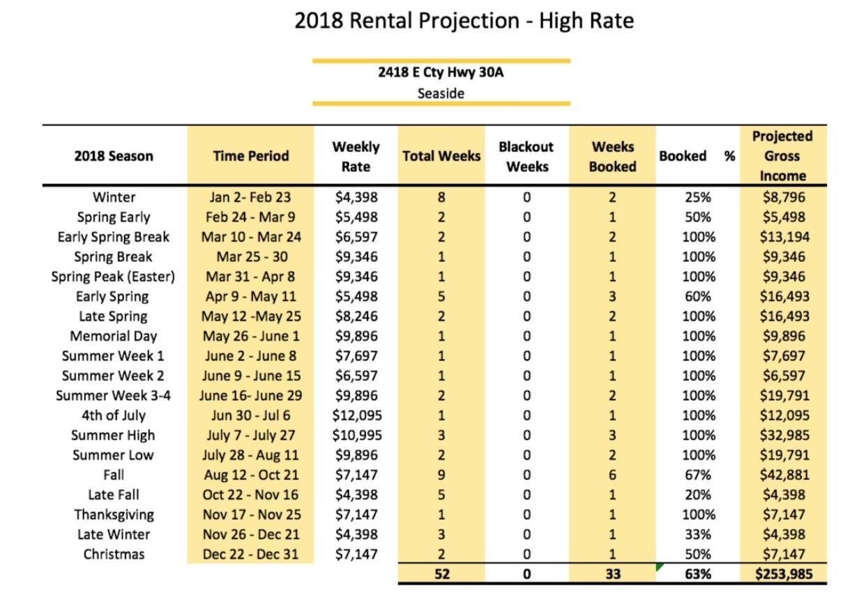Image resolution: width=864 pixels, height=616 pixels.
Task: Click the 'Weekly Rate' column header
Action: coord(356,157)
